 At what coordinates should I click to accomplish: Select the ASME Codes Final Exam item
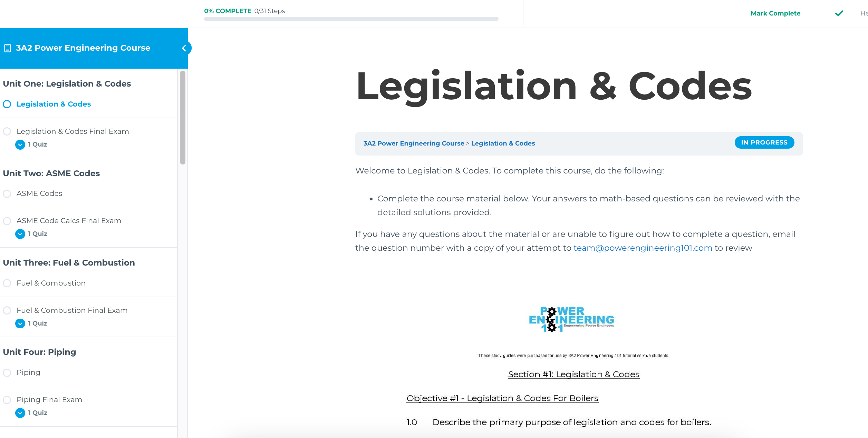pos(68,220)
